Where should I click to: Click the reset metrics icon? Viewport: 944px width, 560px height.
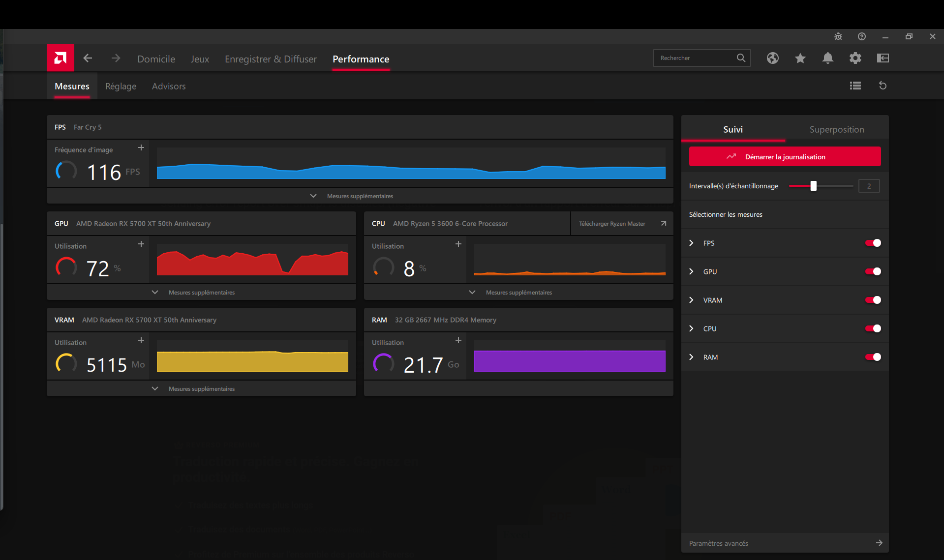[883, 86]
